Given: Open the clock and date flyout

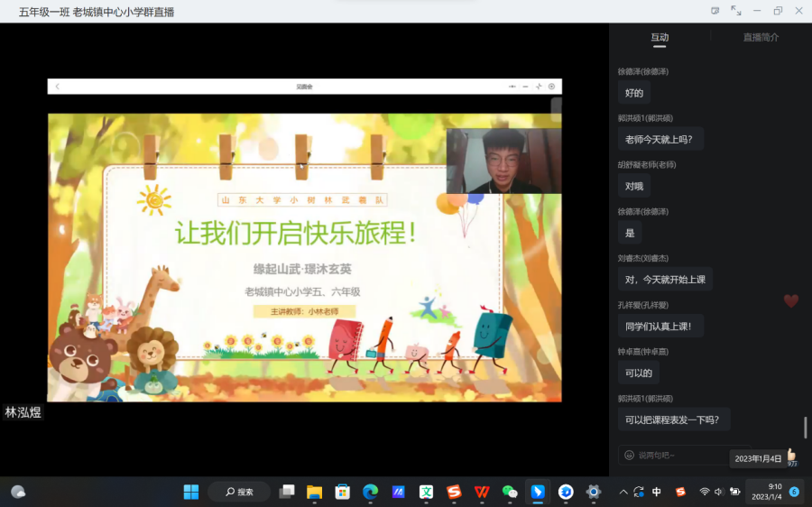Looking at the screenshot, I should pyautogui.click(x=766, y=492).
